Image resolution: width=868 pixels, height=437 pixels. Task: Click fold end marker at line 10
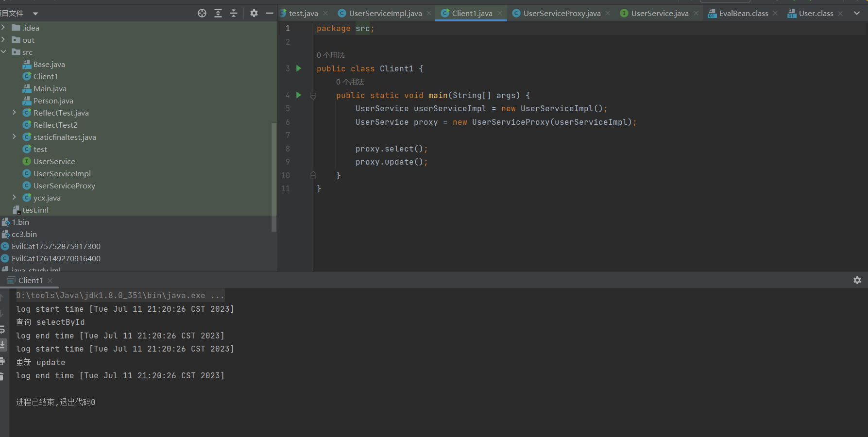click(313, 175)
